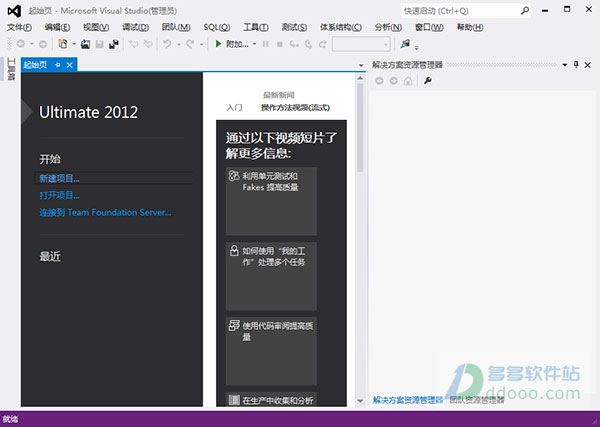
Task: Expand the Undo history dropdown arrow
Action: 178,44
